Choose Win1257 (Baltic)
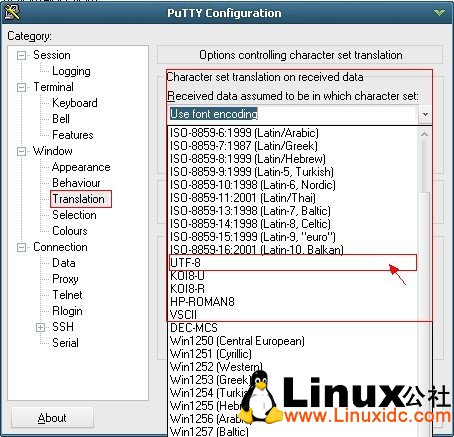Viewport: 454px width, 437px height. click(293, 432)
